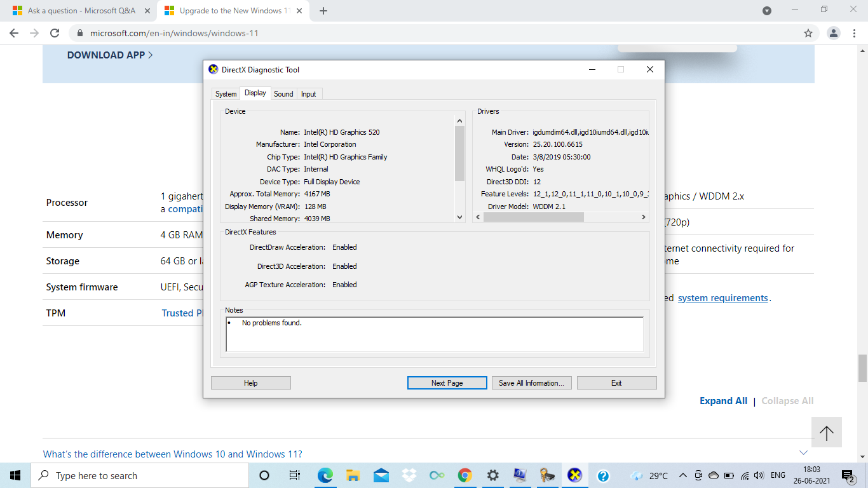Reload the Microsoft page
868x488 pixels.
click(55, 33)
